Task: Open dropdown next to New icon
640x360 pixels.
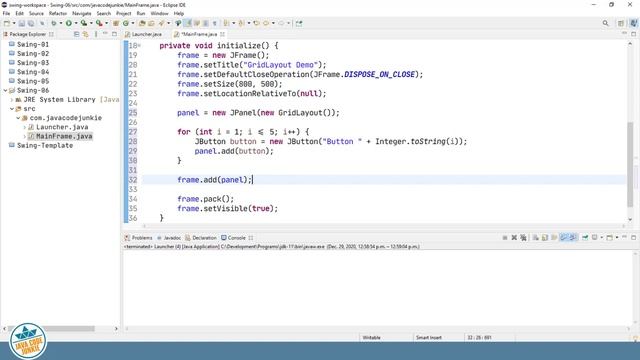Action: (x=14, y=23)
